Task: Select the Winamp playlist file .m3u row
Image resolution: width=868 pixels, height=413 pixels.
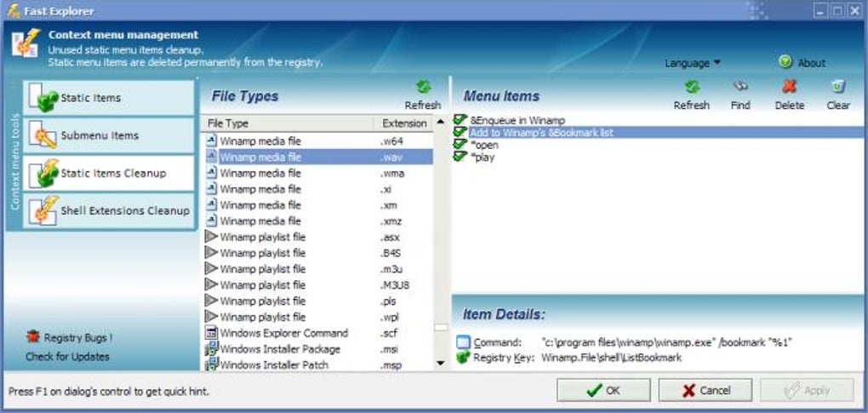Action: click(317, 269)
